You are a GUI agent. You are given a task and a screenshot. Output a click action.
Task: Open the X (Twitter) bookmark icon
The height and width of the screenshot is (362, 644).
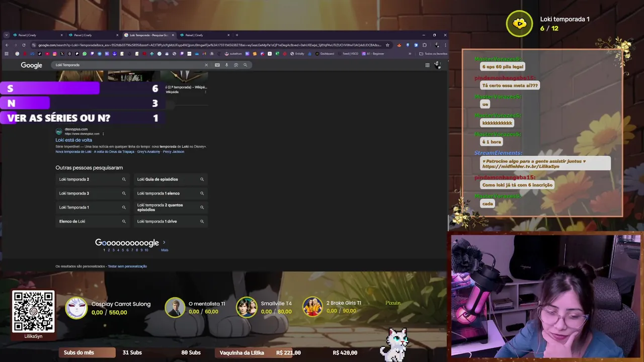[x=62, y=54]
